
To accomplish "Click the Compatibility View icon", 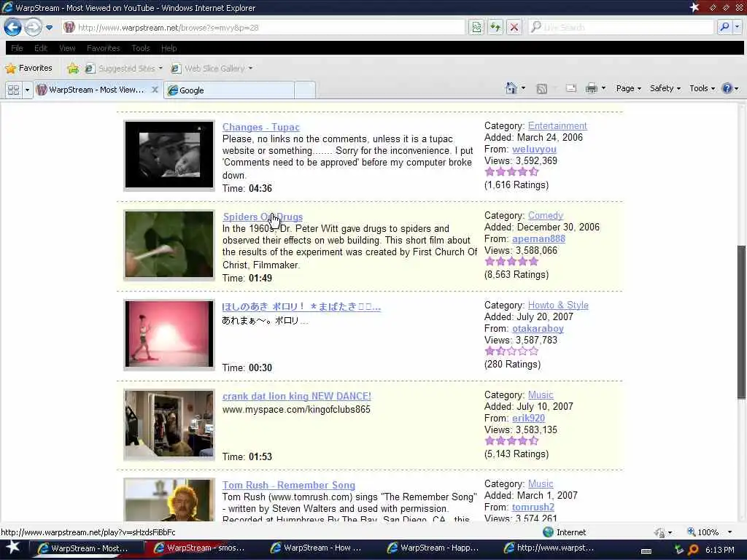I will (x=476, y=27).
